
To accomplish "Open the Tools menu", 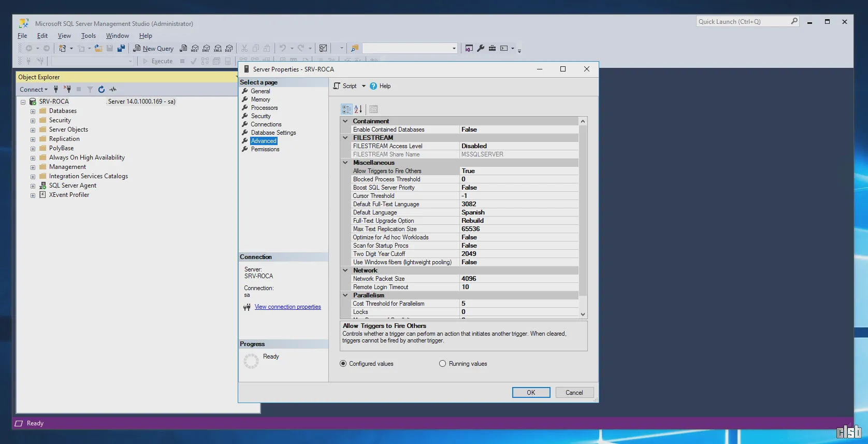I will pos(89,36).
